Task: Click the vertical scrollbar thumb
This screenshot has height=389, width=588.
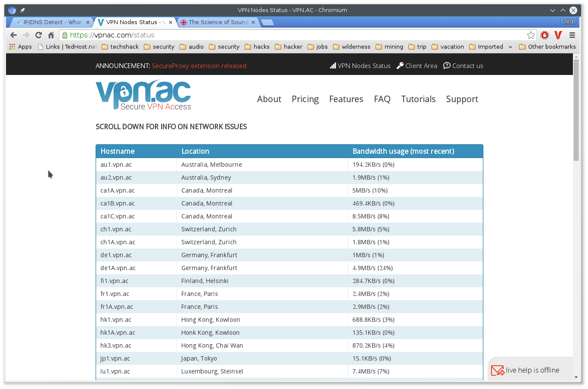Action: [576, 110]
